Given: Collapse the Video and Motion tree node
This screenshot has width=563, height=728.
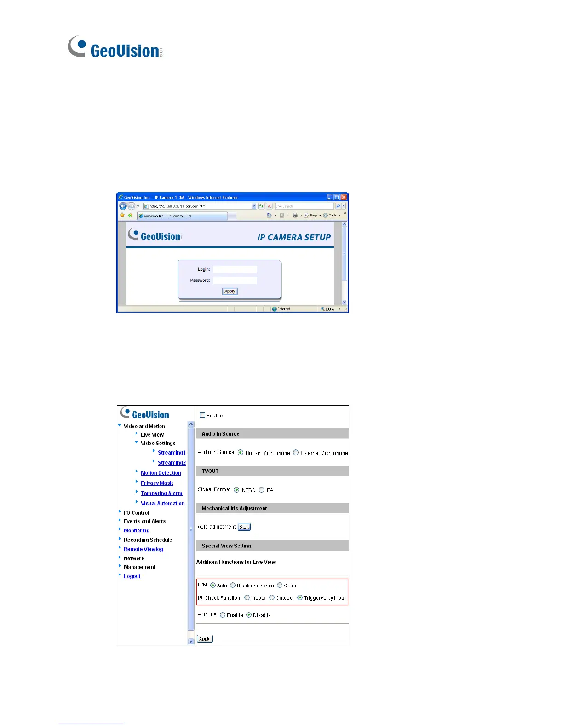Looking at the screenshot, I should pos(120,426).
